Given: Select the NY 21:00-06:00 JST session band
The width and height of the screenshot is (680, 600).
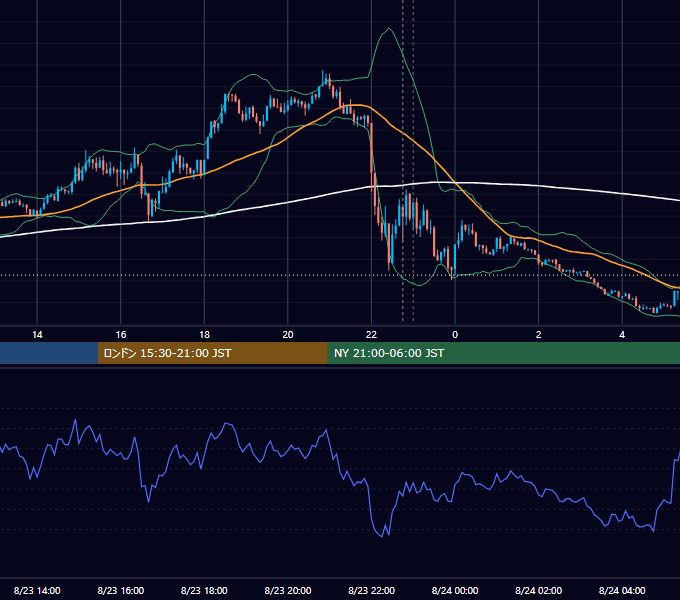Looking at the screenshot, I should pyautogui.click(x=503, y=353).
